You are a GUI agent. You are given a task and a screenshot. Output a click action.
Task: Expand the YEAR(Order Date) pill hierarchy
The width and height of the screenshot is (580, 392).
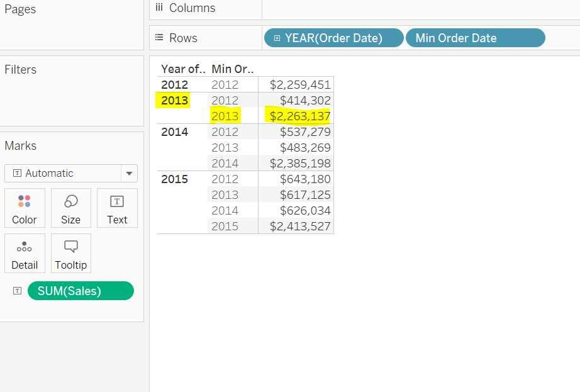[277, 38]
